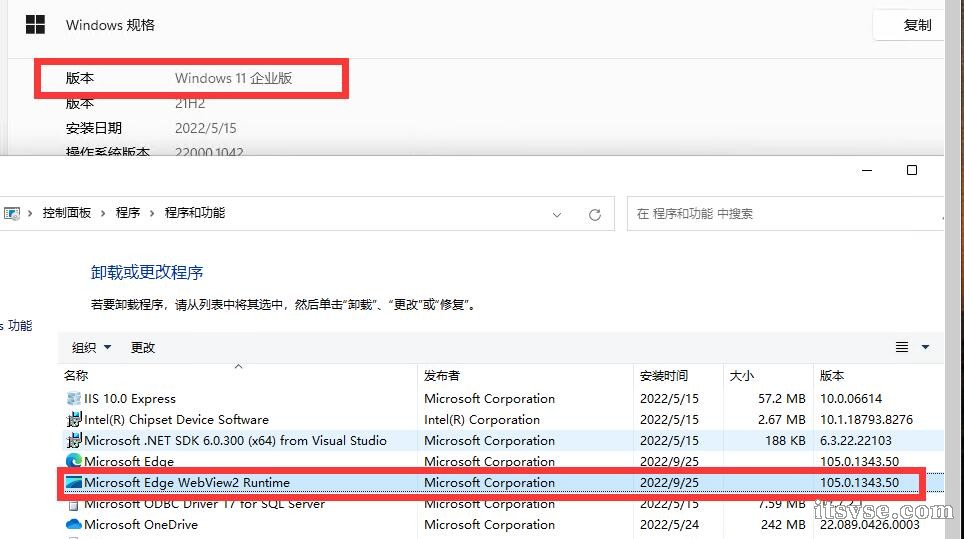Expand the chevron after 控制面板 breadcrumb
Viewport: 964px width, 539px height.
pyautogui.click(x=103, y=213)
